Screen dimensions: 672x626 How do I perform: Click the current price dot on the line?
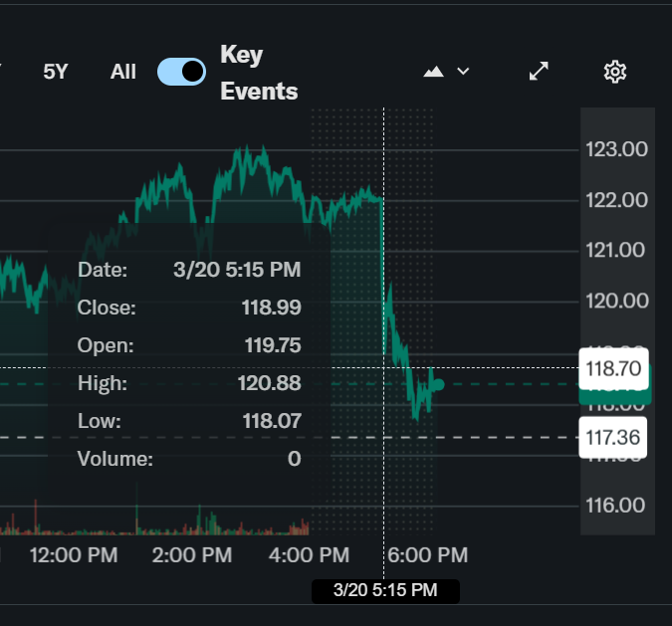click(438, 384)
